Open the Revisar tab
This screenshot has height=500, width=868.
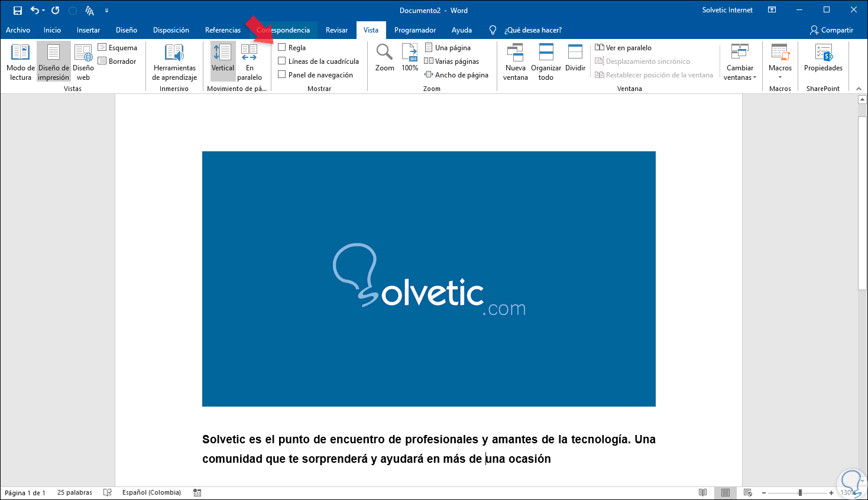[336, 30]
